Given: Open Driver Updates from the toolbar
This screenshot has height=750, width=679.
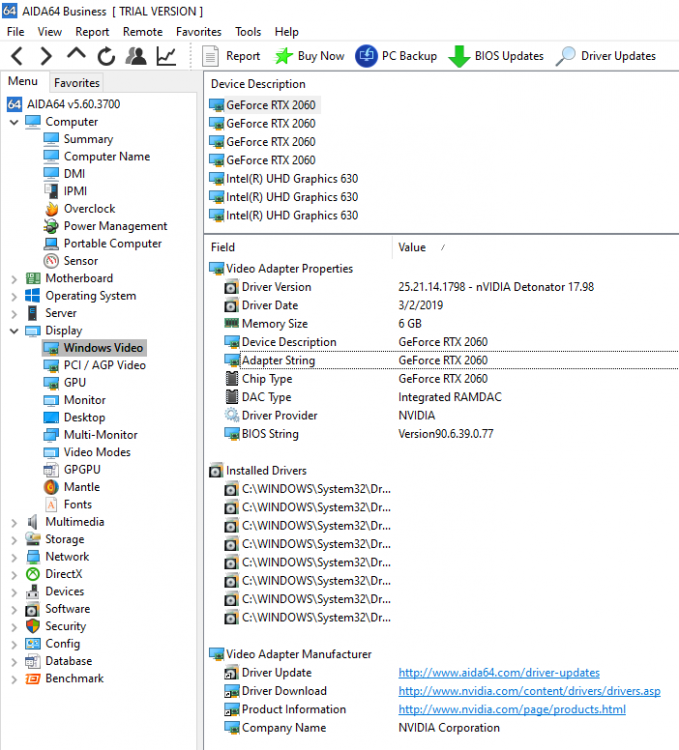Looking at the screenshot, I should (x=606, y=56).
